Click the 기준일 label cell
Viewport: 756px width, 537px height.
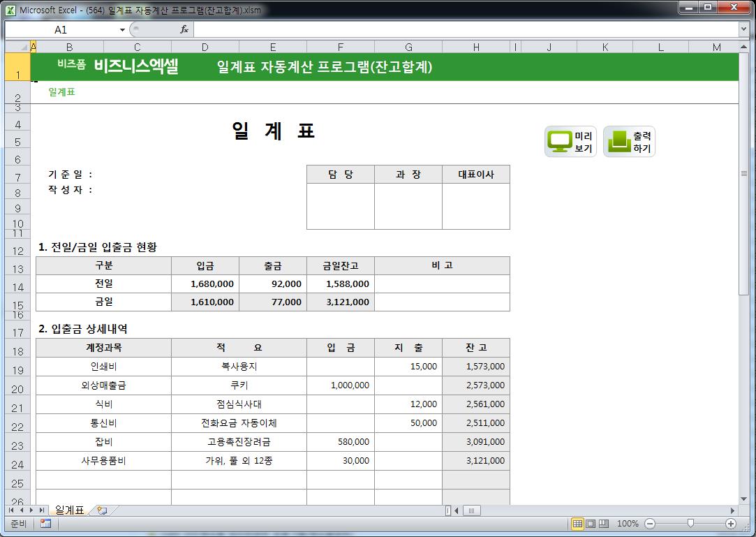coord(71,174)
